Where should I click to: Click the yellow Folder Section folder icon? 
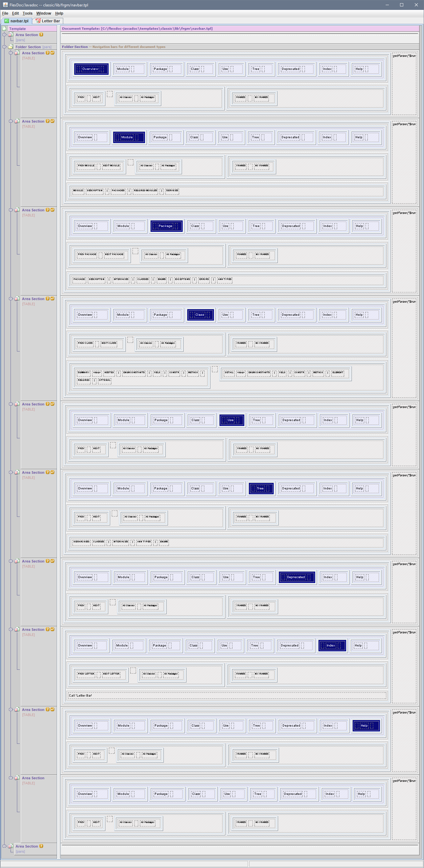[11, 47]
